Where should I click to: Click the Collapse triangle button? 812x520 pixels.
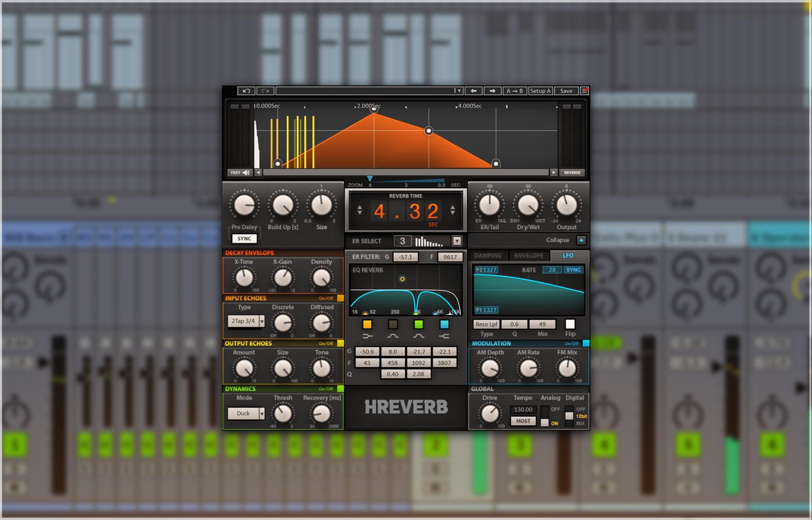(582, 240)
